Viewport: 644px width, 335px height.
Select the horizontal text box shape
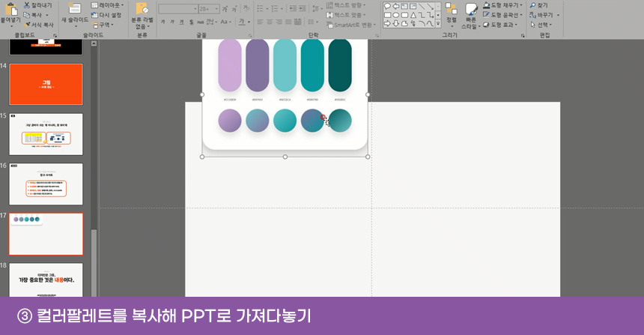[x=404, y=6]
